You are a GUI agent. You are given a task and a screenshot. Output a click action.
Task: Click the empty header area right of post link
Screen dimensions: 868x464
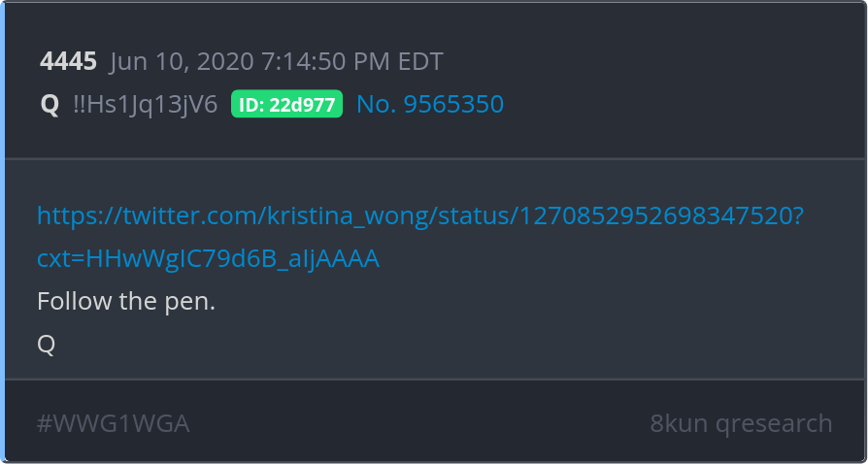[681, 104]
